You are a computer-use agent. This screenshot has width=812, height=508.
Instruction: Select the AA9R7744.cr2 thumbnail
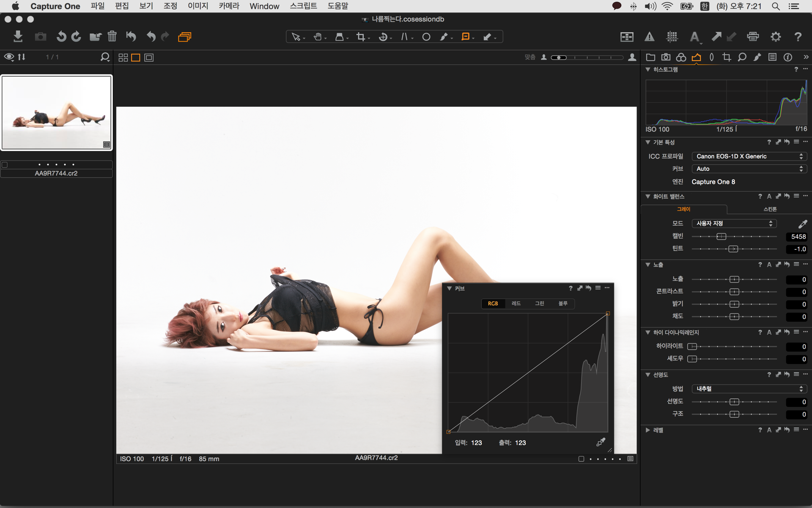pyautogui.click(x=56, y=113)
